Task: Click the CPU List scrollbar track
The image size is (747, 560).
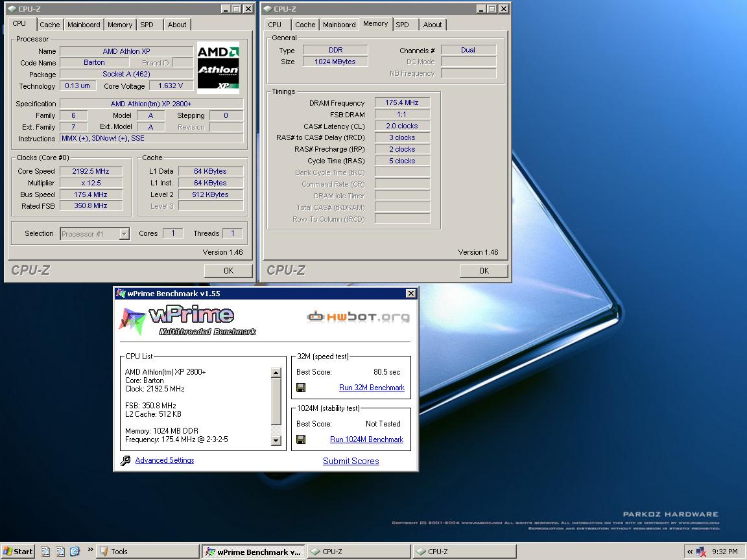Action: pyautogui.click(x=276, y=430)
